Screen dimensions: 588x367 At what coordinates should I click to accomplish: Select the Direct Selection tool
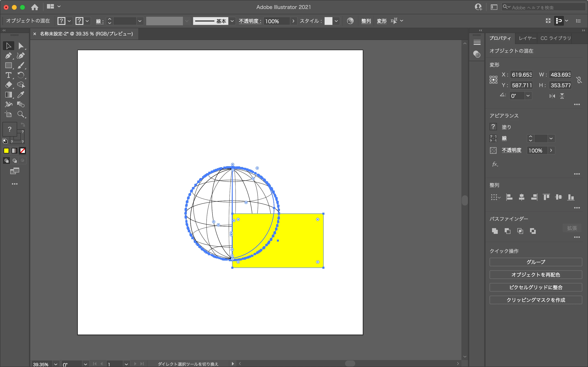click(x=21, y=46)
